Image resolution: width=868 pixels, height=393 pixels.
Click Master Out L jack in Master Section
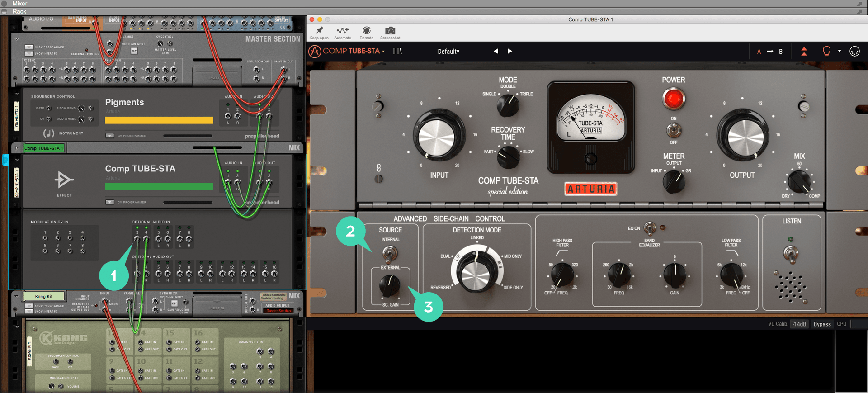pos(283,70)
